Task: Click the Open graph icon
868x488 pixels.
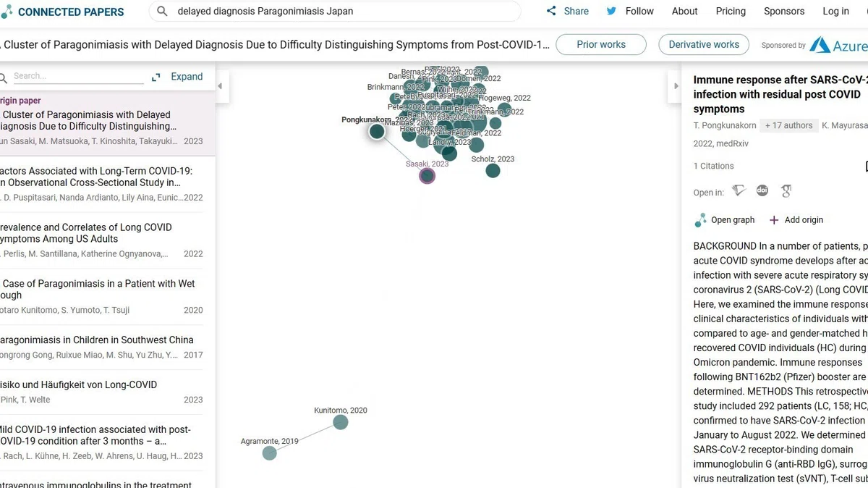Action: coord(700,220)
